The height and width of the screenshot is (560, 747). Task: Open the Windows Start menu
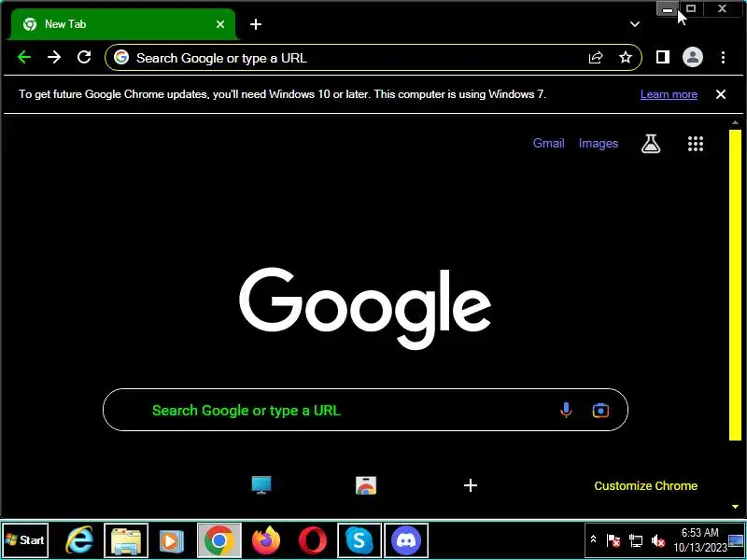25,540
